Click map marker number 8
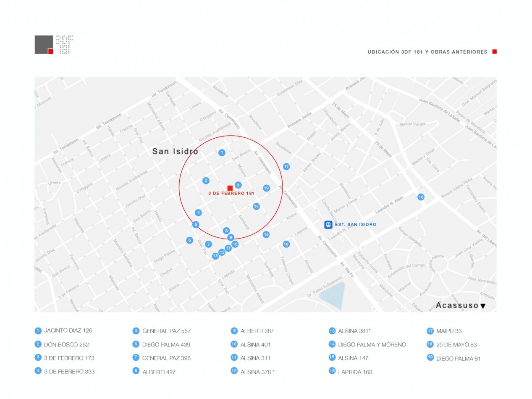The height and width of the screenshot is (399, 532). click(x=226, y=231)
